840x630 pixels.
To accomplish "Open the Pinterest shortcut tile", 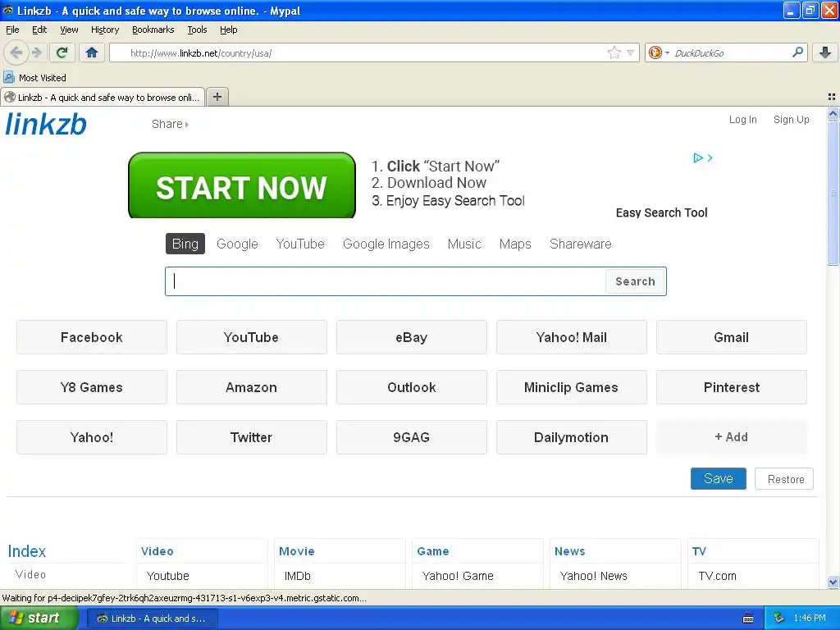I will (731, 387).
